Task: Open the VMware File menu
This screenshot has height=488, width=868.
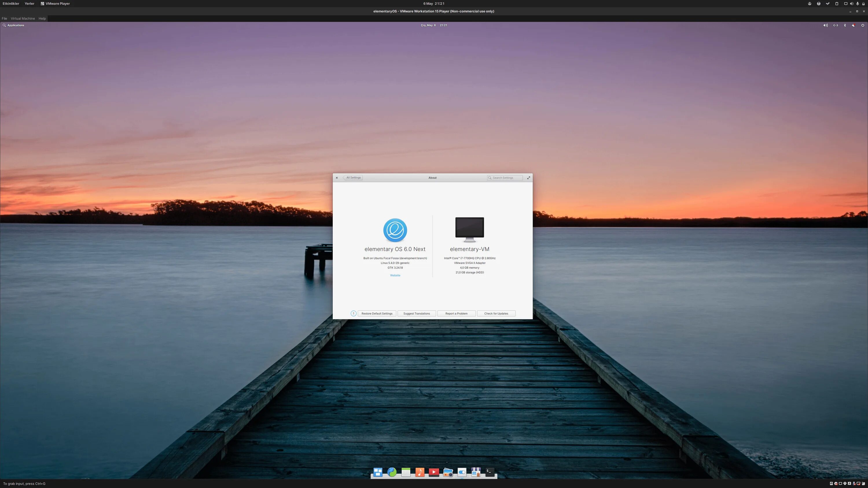Action: click(x=4, y=19)
